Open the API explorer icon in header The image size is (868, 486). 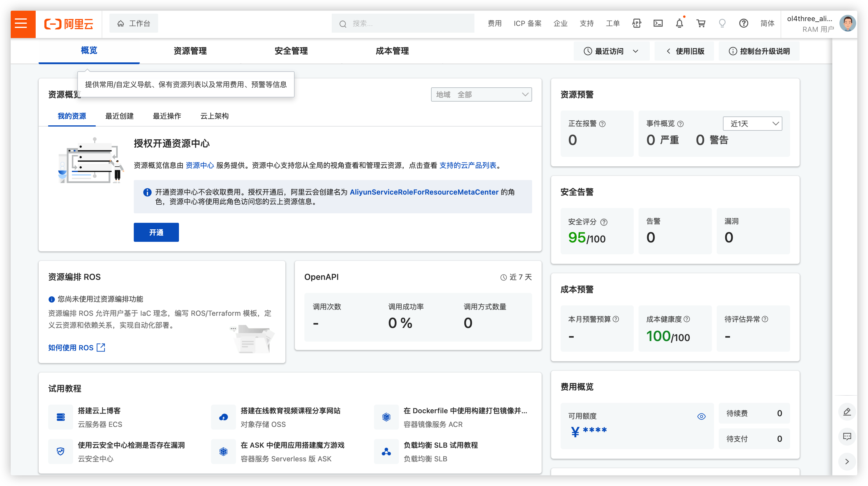click(x=636, y=23)
